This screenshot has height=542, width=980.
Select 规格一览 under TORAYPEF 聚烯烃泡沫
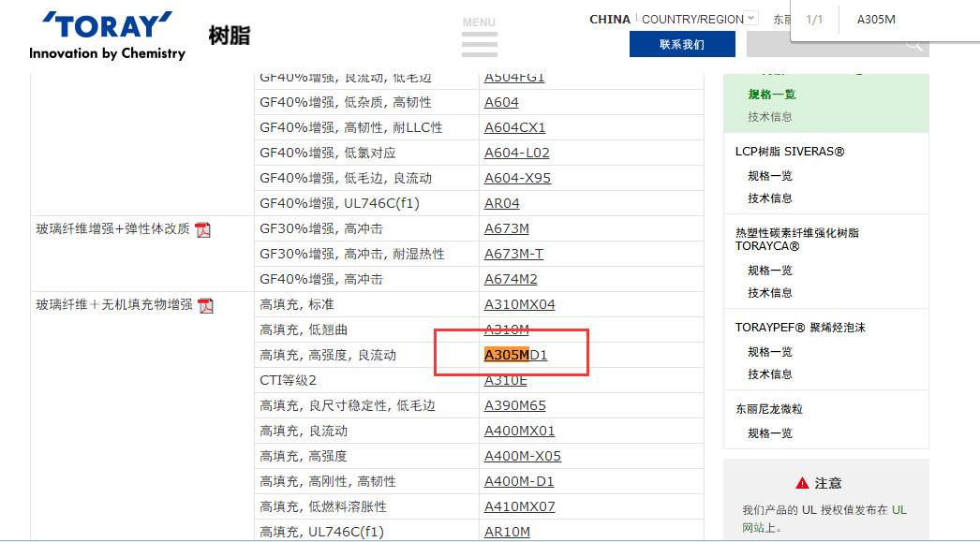pyautogui.click(x=770, y=351)
